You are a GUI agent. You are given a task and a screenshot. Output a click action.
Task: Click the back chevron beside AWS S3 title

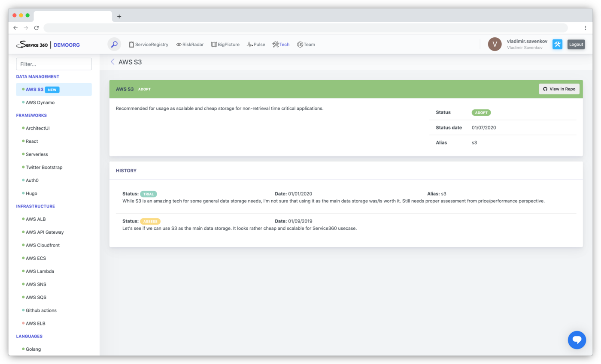(112, 62)
